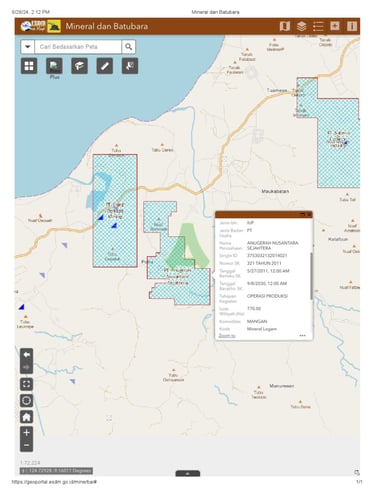Open the add data icon in header
Screen dimensions: 375x494
(335, 26)
